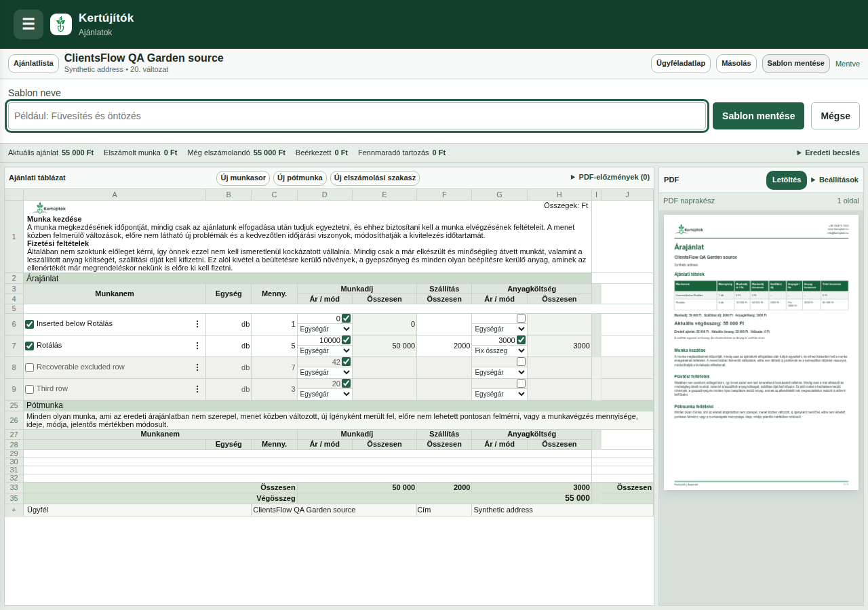
Task: Click the Árajánlat section row in the table
Action: [x=307, y=279]
